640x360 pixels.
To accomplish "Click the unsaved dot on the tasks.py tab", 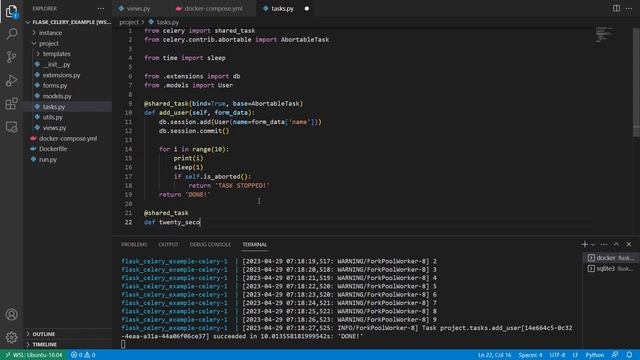I will [307, 9].
